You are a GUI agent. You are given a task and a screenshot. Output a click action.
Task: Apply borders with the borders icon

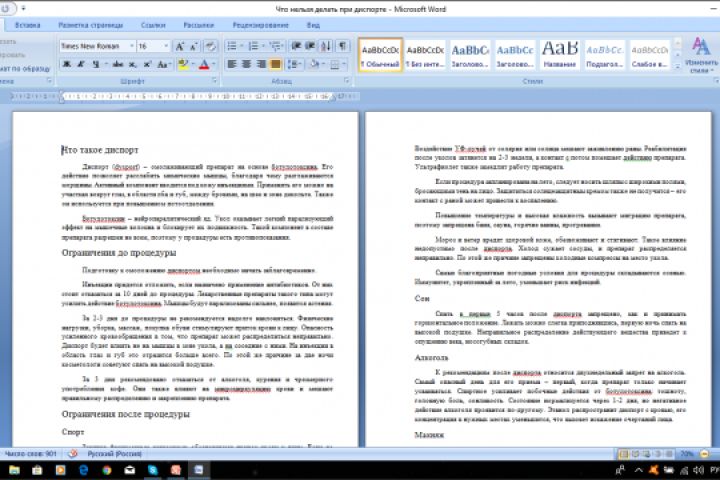[x=335, y=65]
